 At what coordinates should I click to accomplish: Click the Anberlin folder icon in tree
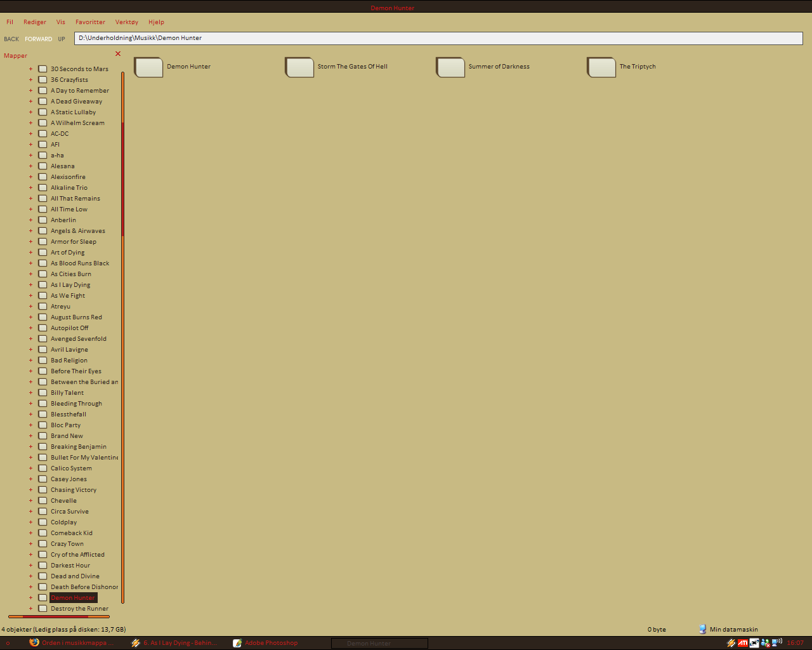43,220
